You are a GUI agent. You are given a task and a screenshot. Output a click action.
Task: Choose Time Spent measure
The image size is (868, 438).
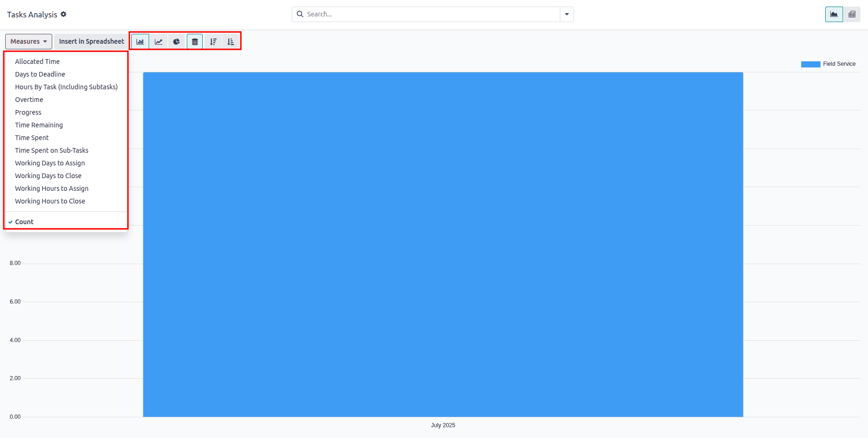66,138
